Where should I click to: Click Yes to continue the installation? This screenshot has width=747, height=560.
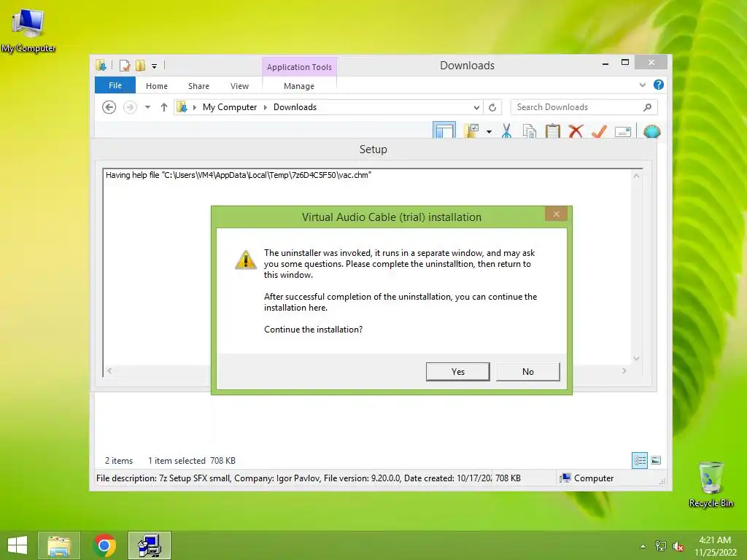(x=457, y=371)
